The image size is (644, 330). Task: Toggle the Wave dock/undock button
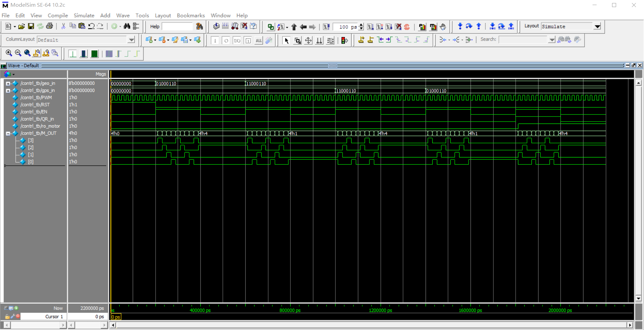[634, 65]
